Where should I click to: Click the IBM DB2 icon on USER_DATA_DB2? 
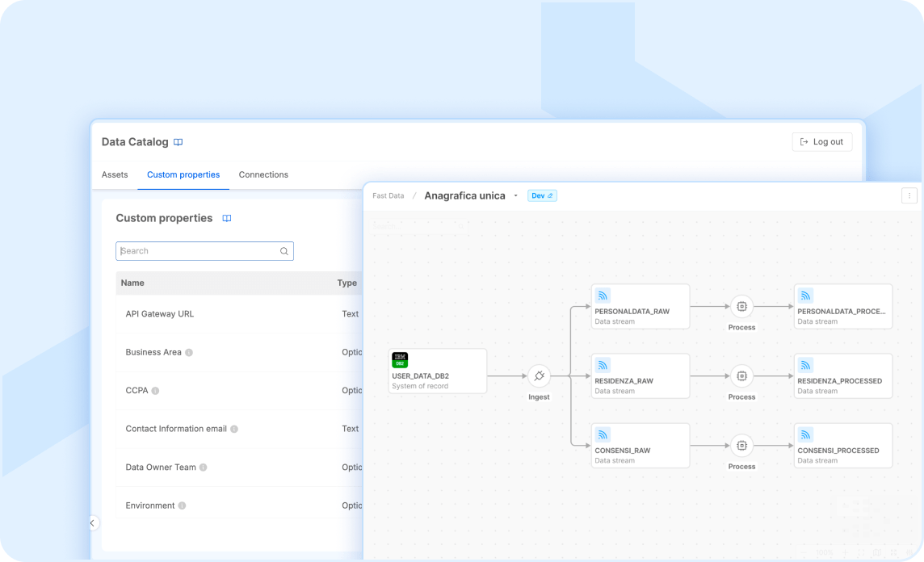(x=400, y=359)
